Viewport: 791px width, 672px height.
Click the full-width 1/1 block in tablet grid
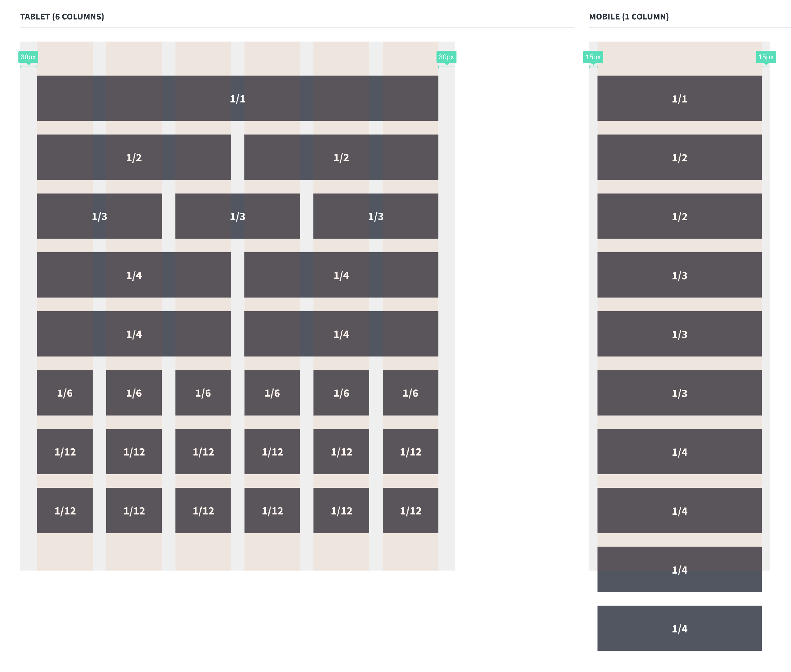coord(237,99)
